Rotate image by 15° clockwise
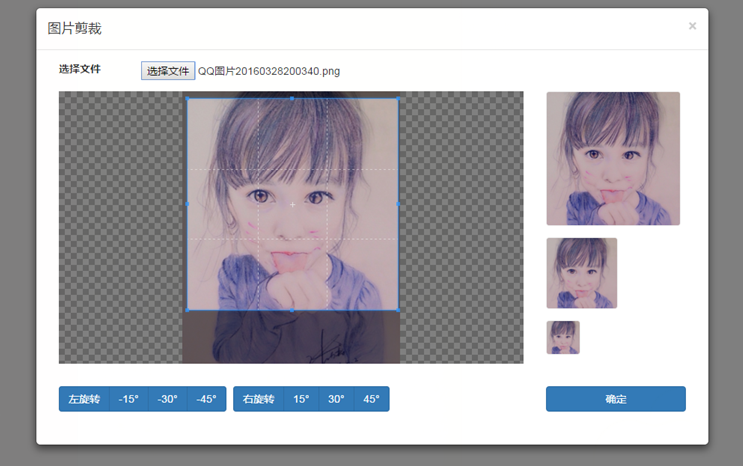 pos(301,399)
